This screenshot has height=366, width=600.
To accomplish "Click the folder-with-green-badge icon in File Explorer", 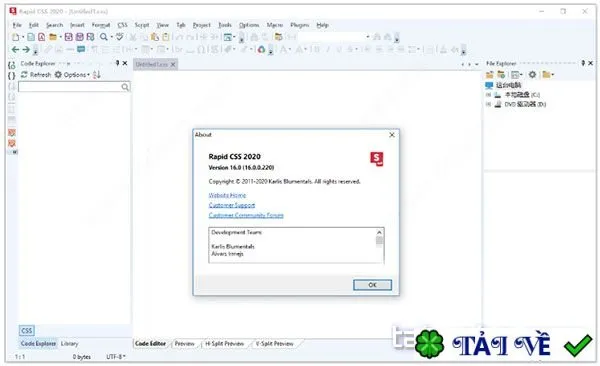I will point(501,74).
